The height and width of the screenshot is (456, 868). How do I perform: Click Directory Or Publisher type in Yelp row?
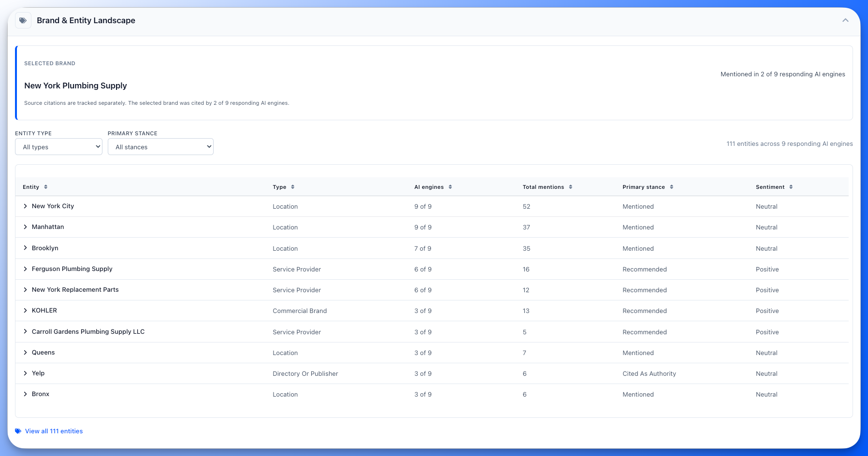pos(305,374)
